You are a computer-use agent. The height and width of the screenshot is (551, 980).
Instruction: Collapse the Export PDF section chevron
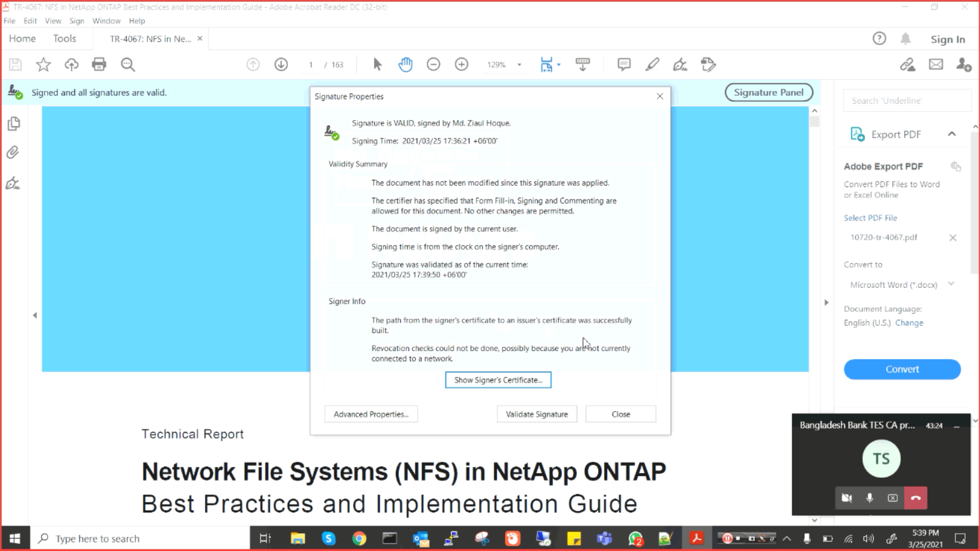[952, 134]
